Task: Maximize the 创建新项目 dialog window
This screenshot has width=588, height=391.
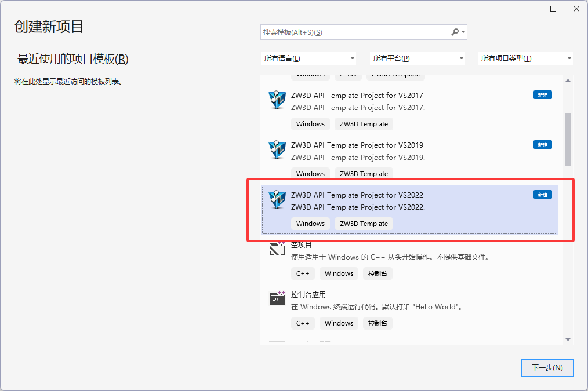Action: [553, 9]
